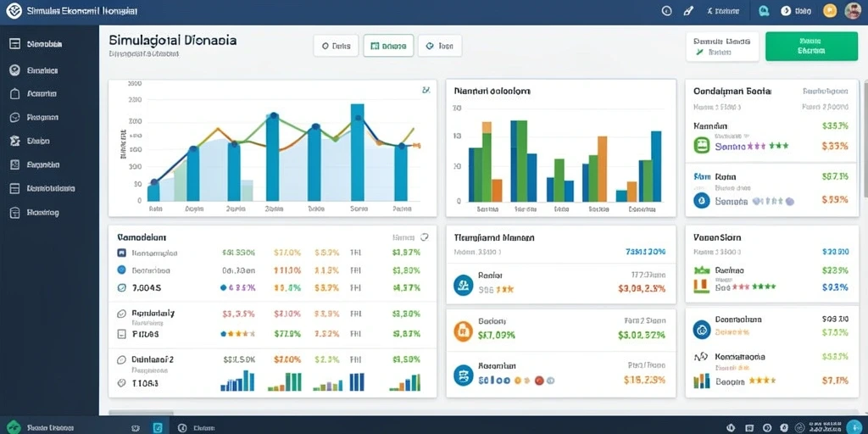Toggle the circle two rows below "Pitues"
This screenshot has width=868, height=434.
tap(122, 359)
